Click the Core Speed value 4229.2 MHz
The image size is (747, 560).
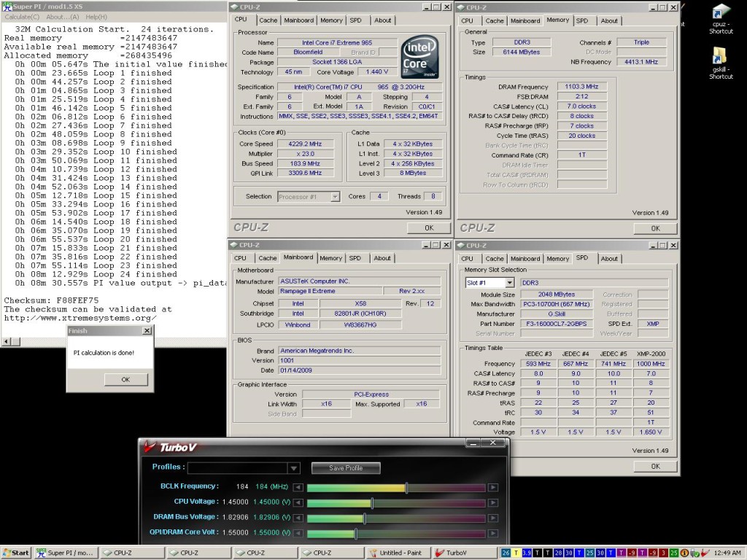(x=305, y=144)
